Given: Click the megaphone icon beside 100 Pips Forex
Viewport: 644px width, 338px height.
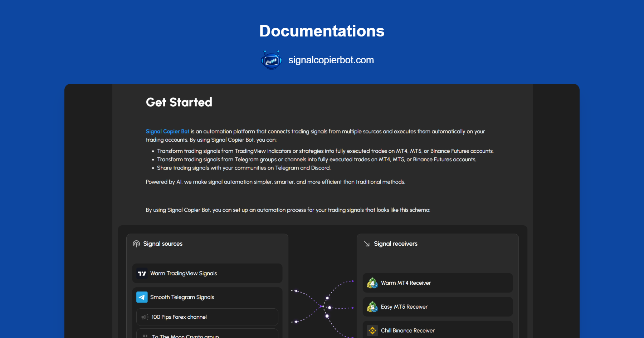Looking at the screenshot, I should coord(145,317).
